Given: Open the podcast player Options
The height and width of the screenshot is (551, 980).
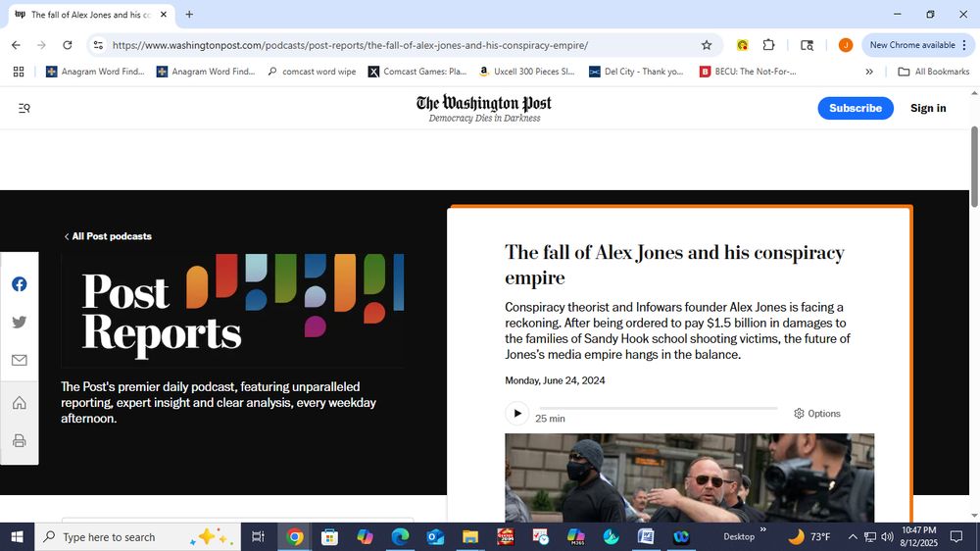Looking at the screenshot, I should 817,414.
